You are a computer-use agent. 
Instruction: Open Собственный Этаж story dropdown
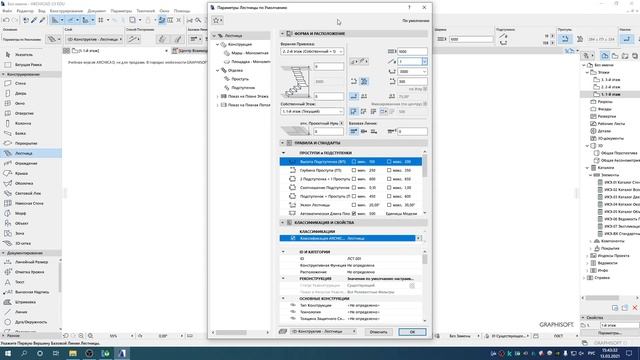point(312,111)
